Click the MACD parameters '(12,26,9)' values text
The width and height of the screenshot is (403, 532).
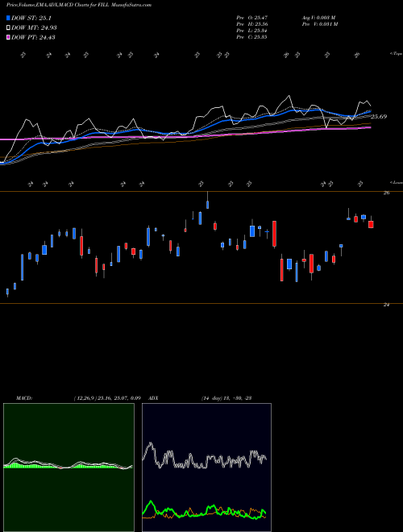tap(107, 398)
